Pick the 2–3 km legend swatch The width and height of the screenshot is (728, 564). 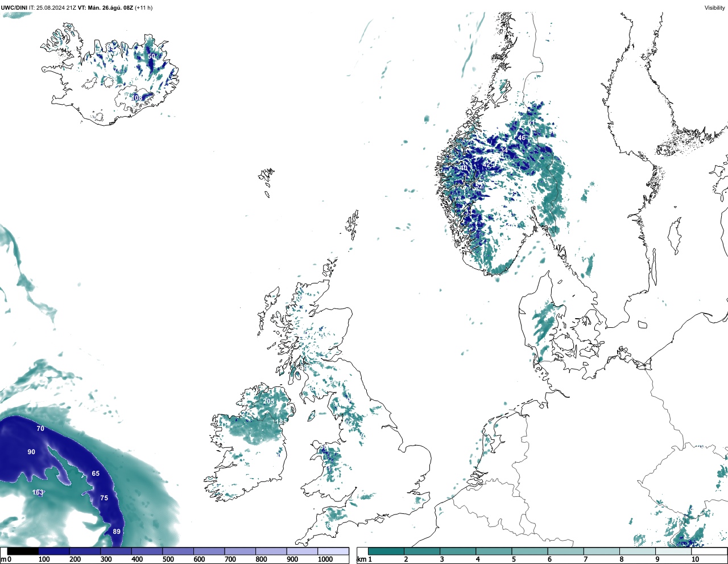point(422,551)
